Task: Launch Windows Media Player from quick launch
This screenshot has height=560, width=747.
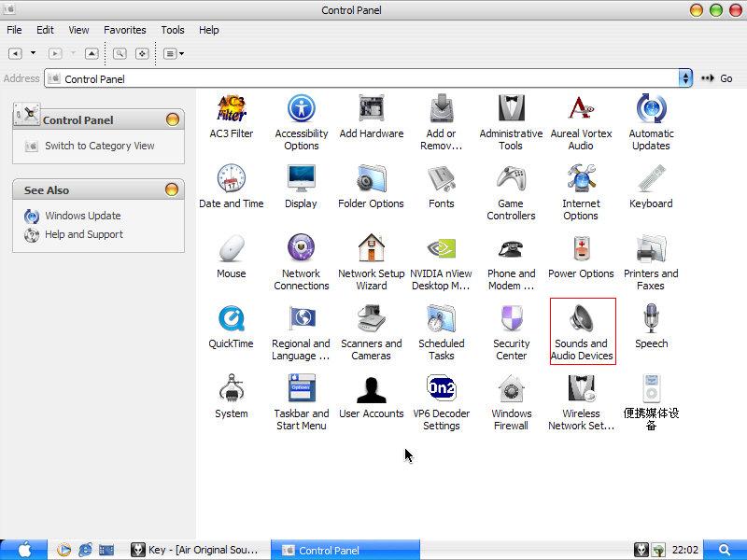Action: [63, 550]
